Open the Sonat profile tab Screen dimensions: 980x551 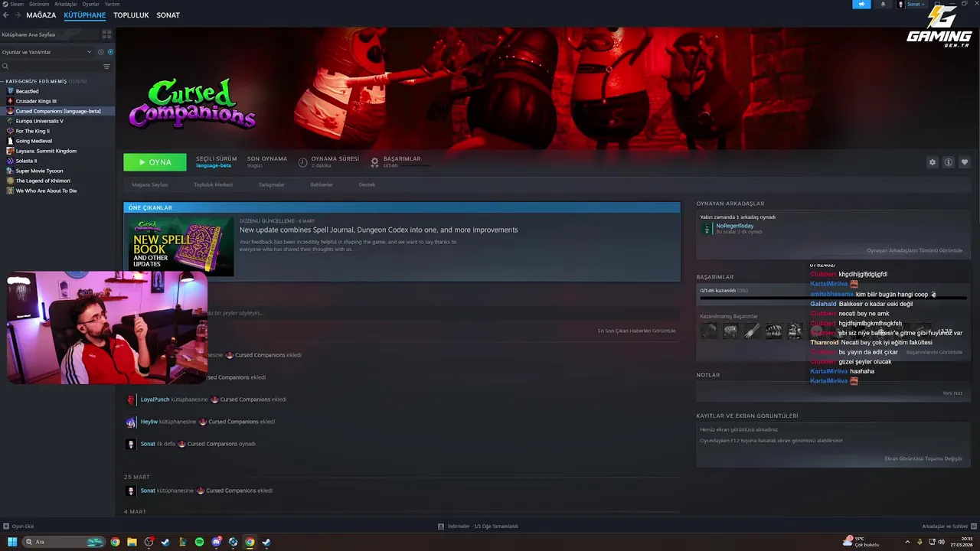[168, 15]
